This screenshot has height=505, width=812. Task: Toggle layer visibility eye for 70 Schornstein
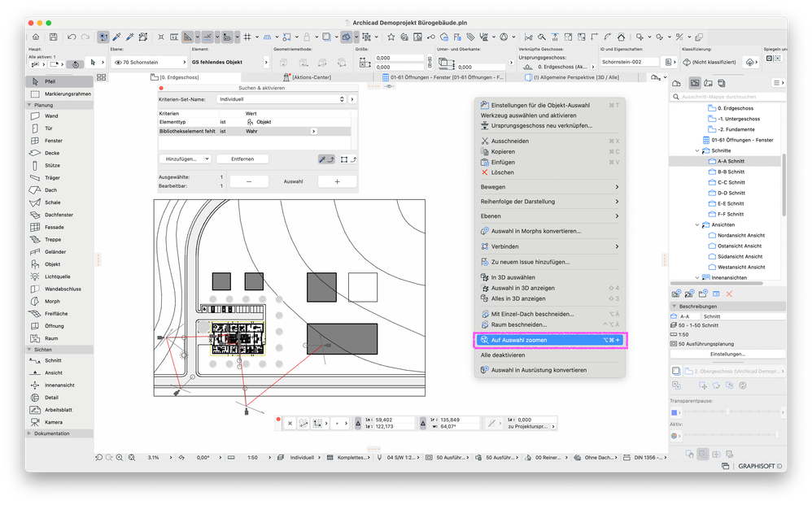118,62
